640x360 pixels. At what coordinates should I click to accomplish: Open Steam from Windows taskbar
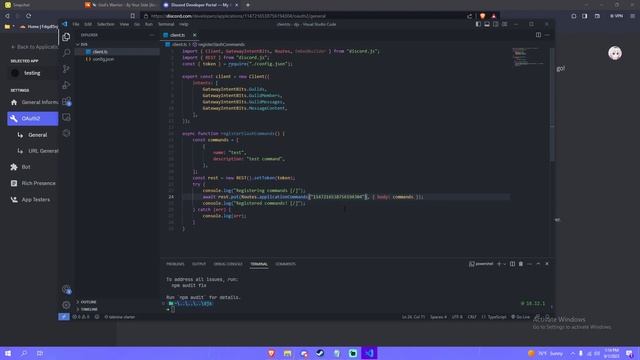pyautogui.click(x=320, y=353)
